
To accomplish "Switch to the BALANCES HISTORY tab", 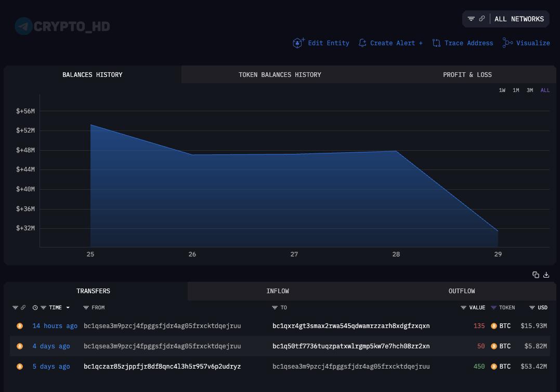I will (93, 75).
